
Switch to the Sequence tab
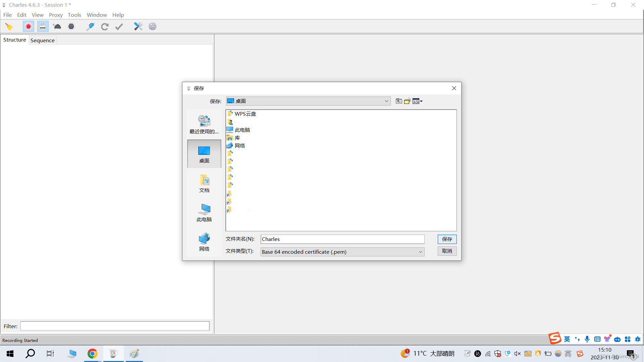[43, 40]
